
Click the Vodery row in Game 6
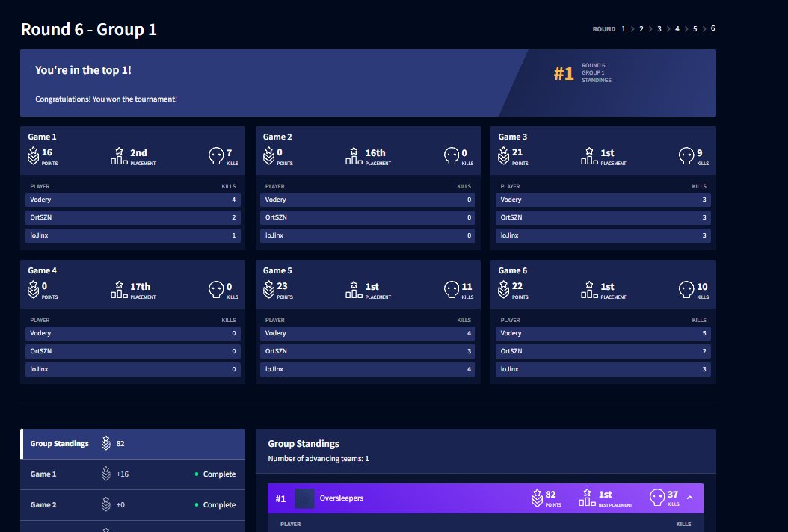pyautogui.click(x=603, y=333)
